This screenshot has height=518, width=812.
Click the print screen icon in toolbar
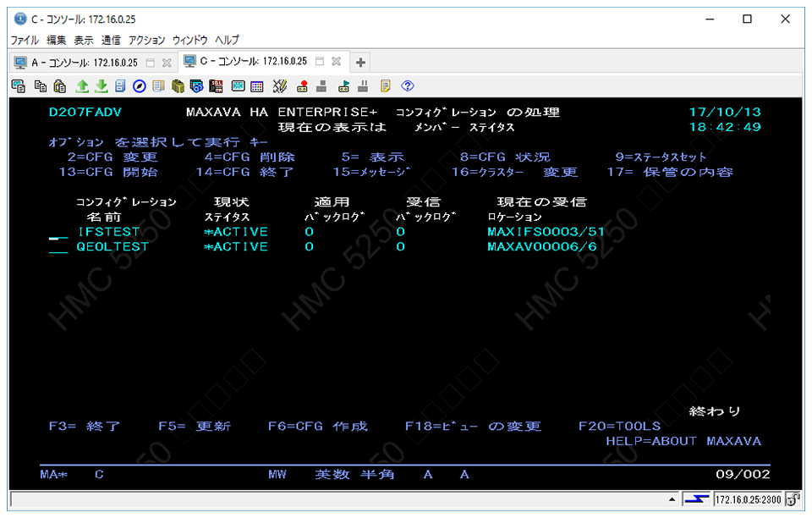19,86
